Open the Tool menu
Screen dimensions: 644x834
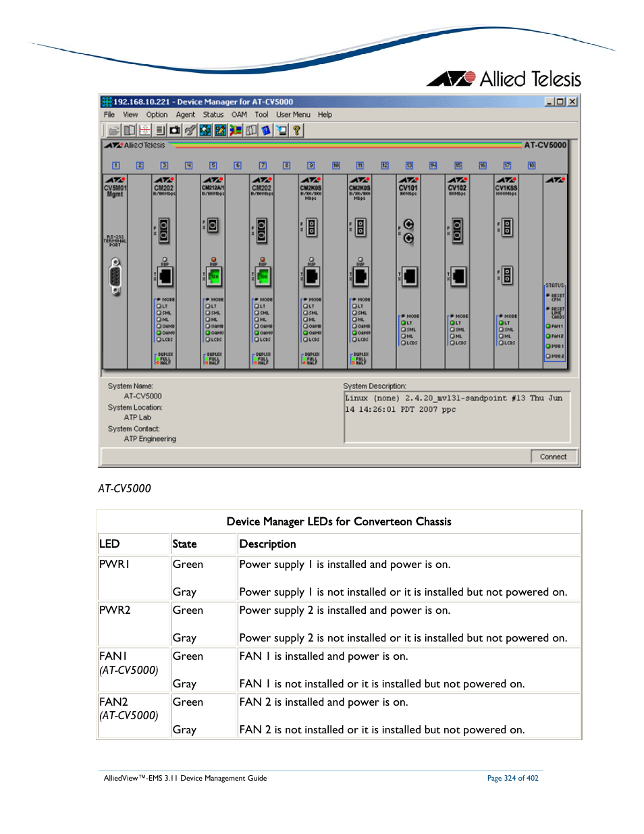point(261,115)
